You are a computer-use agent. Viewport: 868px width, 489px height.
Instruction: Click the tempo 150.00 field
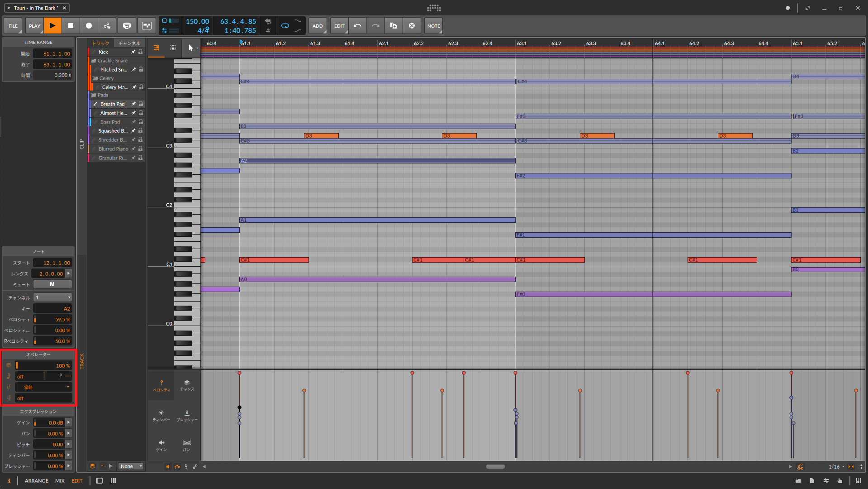point(197,21)
